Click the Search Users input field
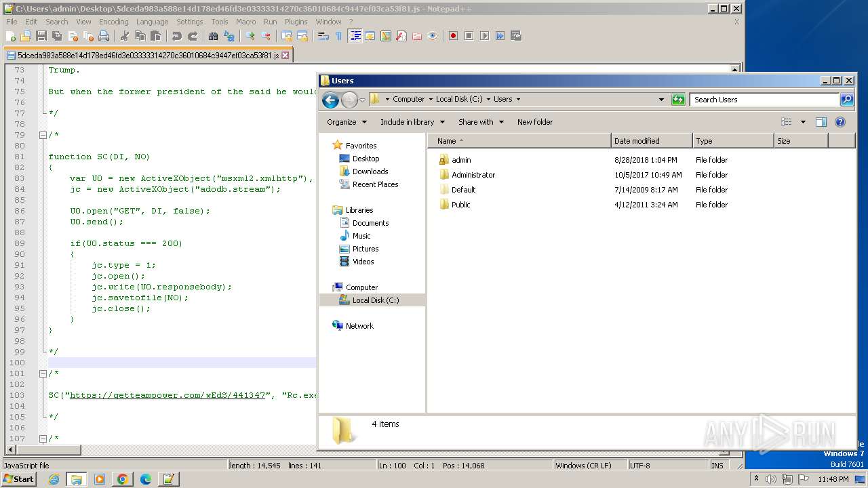Screen dimensions: 868x488 (765, 100)
